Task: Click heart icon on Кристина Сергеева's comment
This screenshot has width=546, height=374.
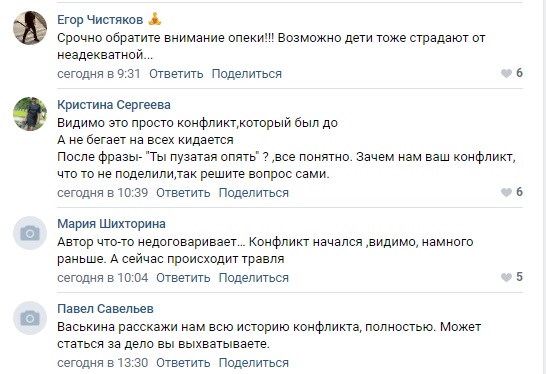Action: pyautogui.click(x=506, y=192)
